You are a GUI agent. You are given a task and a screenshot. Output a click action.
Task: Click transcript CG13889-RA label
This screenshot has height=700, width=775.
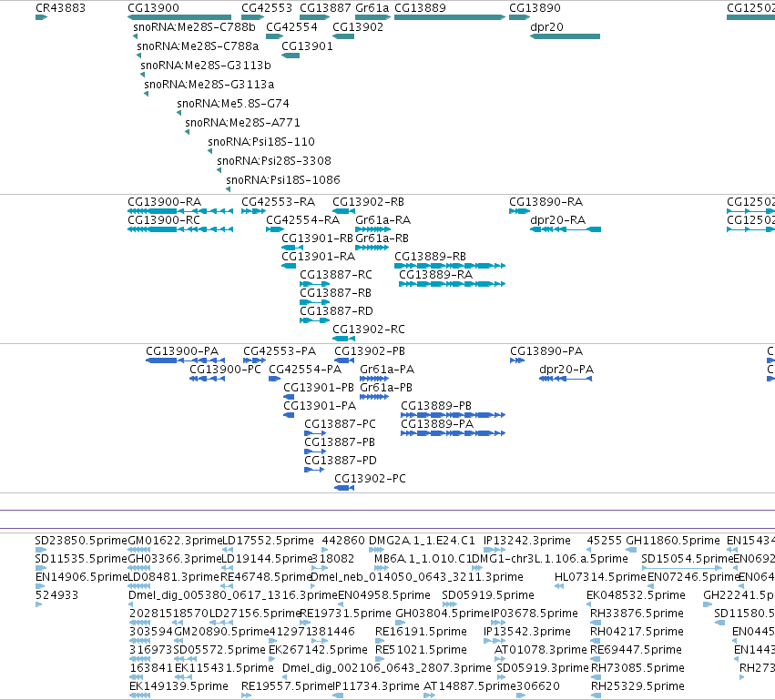tap(435, 275)
